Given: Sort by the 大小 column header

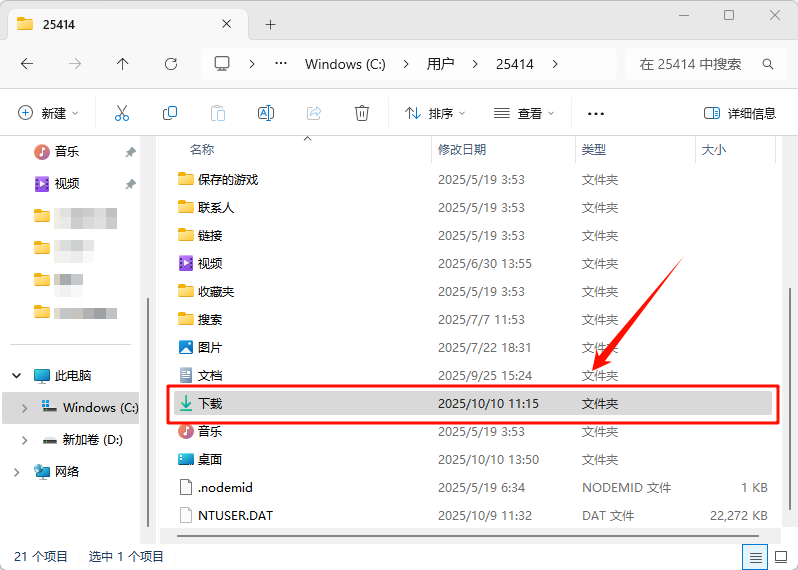Looking at the screenshot, I should pyautogui.click(x=714, y=150).
